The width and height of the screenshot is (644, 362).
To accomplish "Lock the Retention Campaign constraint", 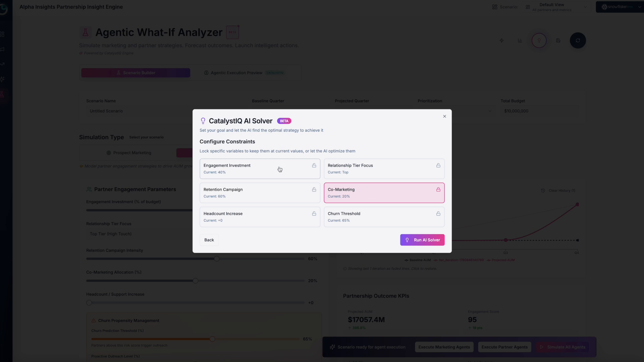I will click(314, 189).
